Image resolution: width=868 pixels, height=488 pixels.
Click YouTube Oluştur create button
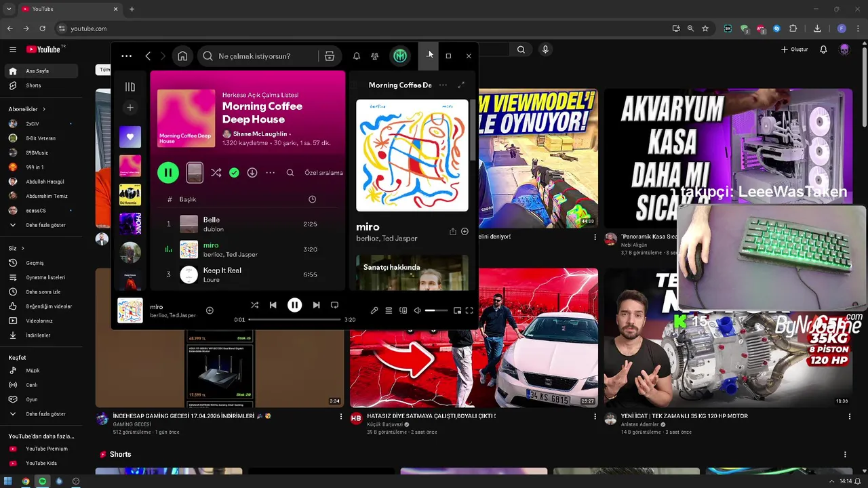coord(795,49)
